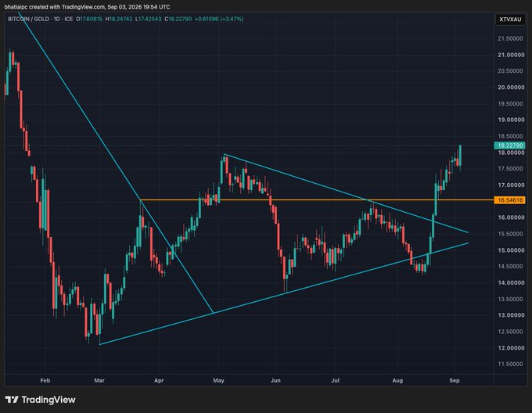
Task: Click the orange price label 16.54616
Action: [510, 200]
